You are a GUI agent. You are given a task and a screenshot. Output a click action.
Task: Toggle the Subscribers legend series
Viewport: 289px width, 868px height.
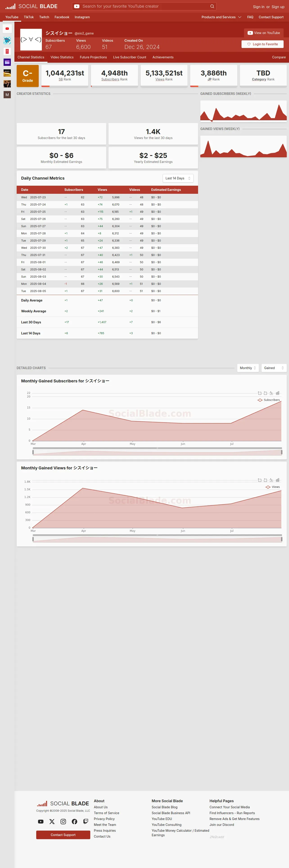pos(269,400)
